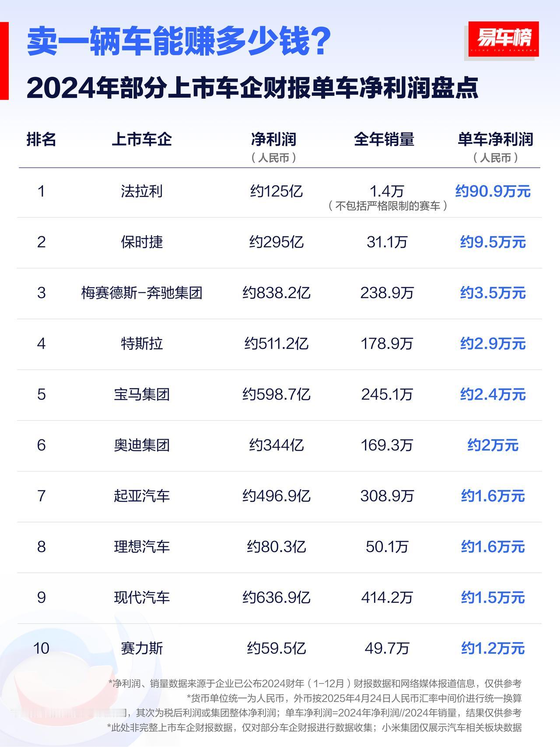Select the 保时捷 company name

[x=142, y=242]
